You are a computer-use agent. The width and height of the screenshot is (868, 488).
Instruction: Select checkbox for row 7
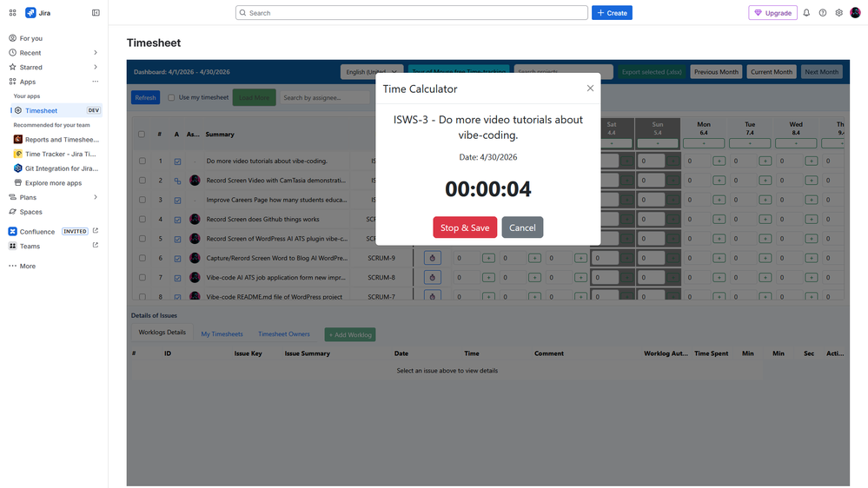142,277
